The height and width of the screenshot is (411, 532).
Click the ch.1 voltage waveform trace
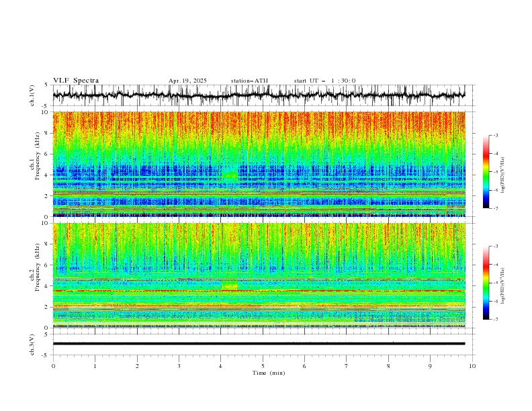click(259, 95)
